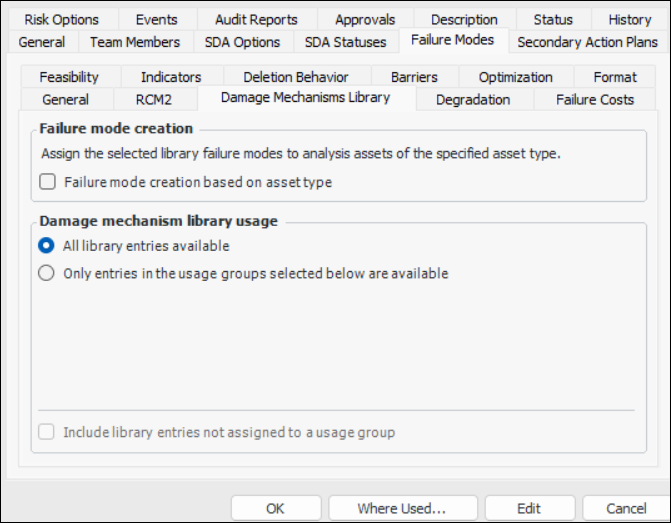Screen dimensions: 671x523
Task: Open the Where Used... dialog
Action: [403, 508]
